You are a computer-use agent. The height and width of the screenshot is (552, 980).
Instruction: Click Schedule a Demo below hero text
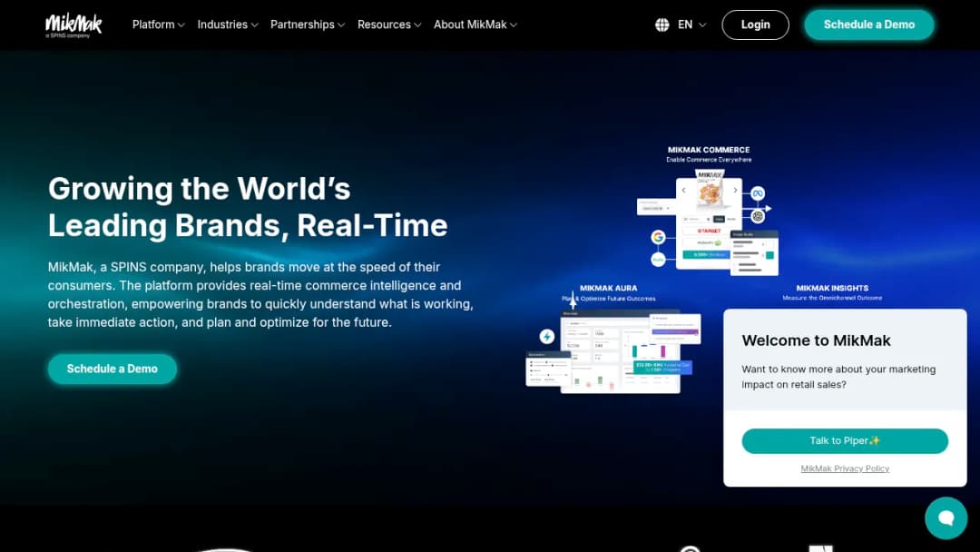pyautogui.click(x=113, y=369)
